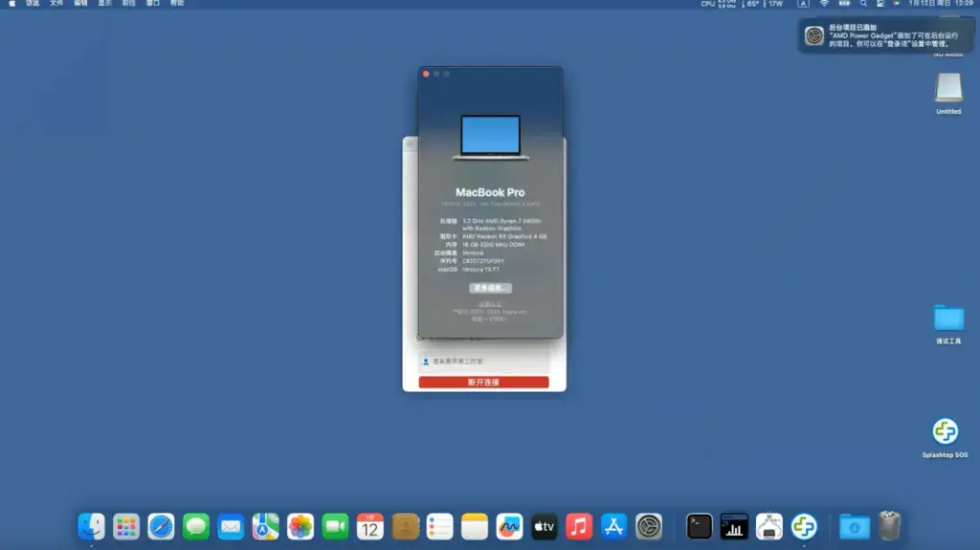Open the Contacts app in Dock
Viewport: 980px width, 550px height.
coord(405,526)
